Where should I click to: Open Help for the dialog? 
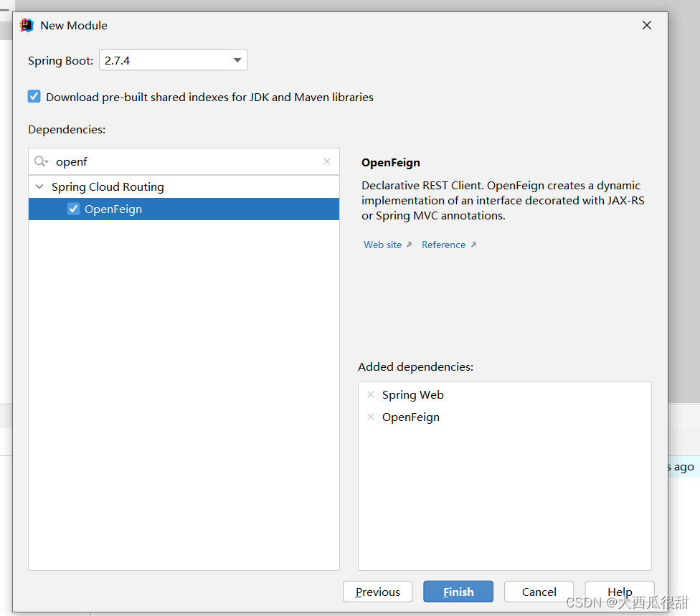(620, 592)
